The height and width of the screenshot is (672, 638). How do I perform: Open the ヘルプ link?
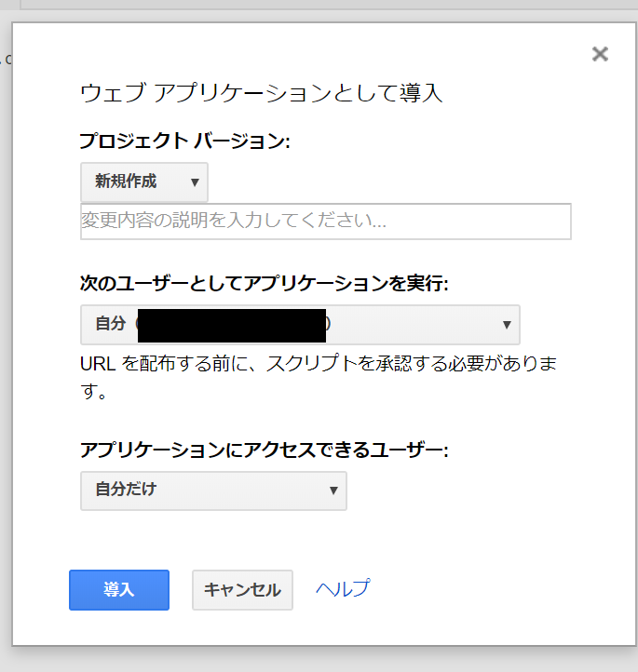[343, 588]
